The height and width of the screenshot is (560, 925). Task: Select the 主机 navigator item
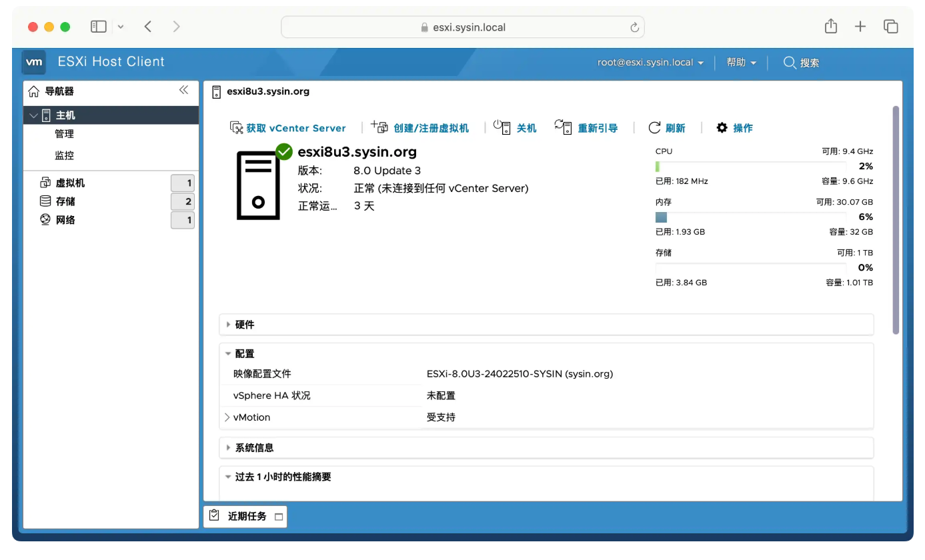tap(111, 115)
